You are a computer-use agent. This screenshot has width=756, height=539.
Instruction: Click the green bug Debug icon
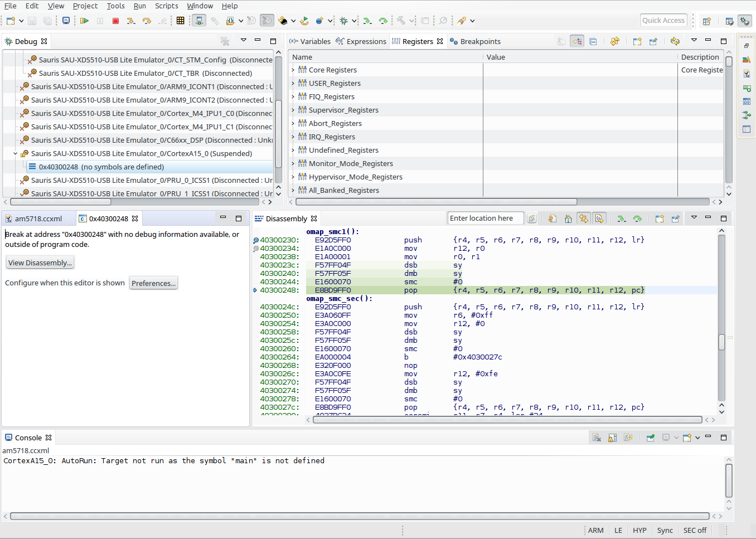343,21
